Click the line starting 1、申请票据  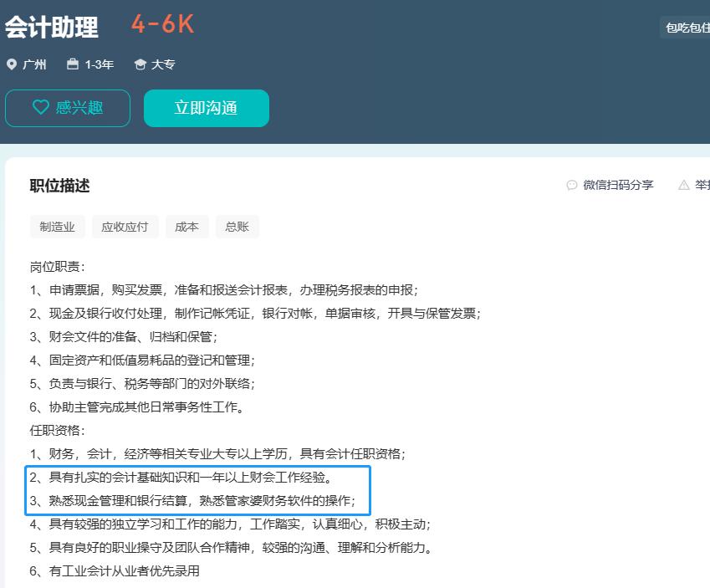pyautogui.click(x=224, y=290)
